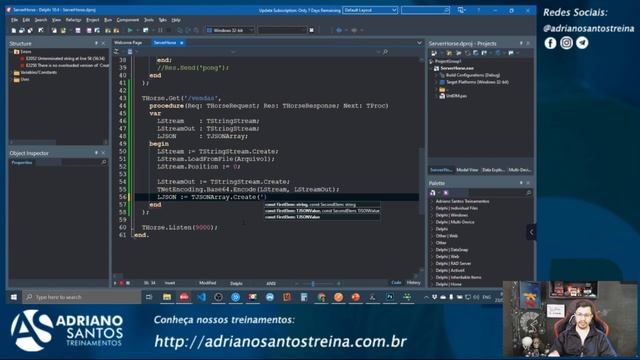Switch to Data Explorer tab
The image size is (640, 360).
(x=493, y=170)
